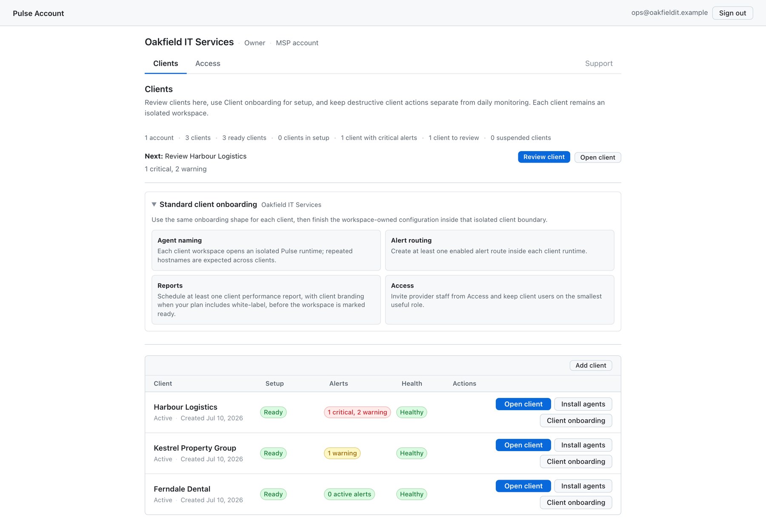Click the Access onboarding card
The width and height of the screenshot is (766, 532).
coord(500,300)
